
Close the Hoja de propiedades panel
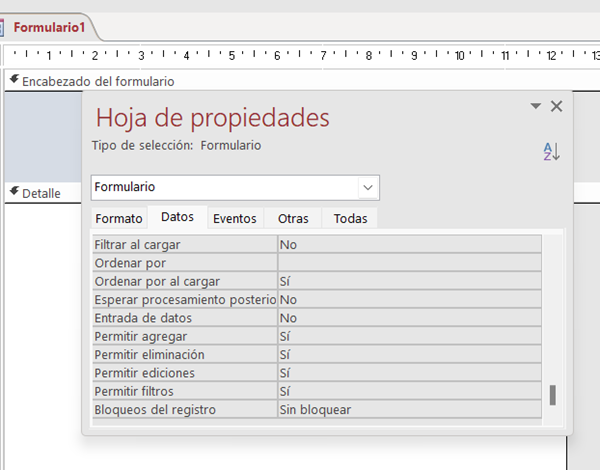pyautogui.click(x=557, y=106)
